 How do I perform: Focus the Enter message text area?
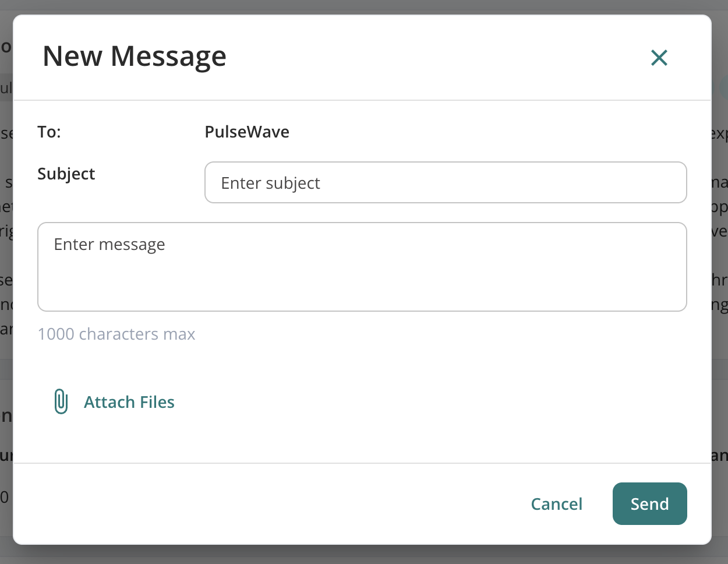pyautogui.click(x=362, y=267)
